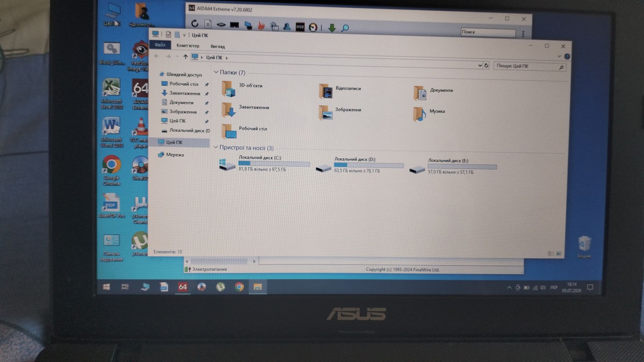Click the AIDA64 horizontal scrollbar right arrow

coord(254,261)
